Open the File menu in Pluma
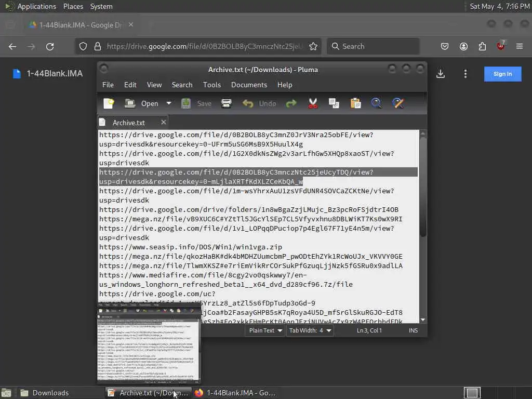 click(108, 85)
